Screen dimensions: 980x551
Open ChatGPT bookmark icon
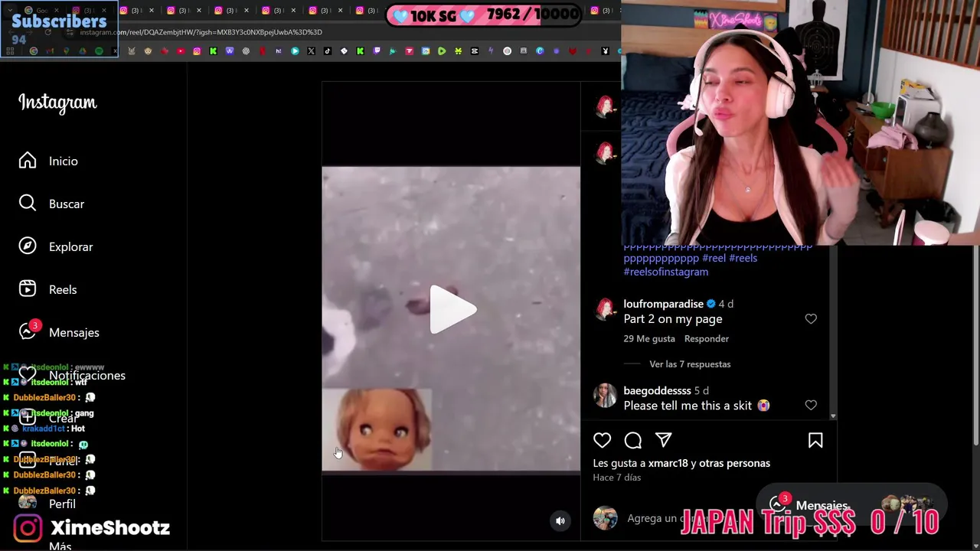pos(246,51)
